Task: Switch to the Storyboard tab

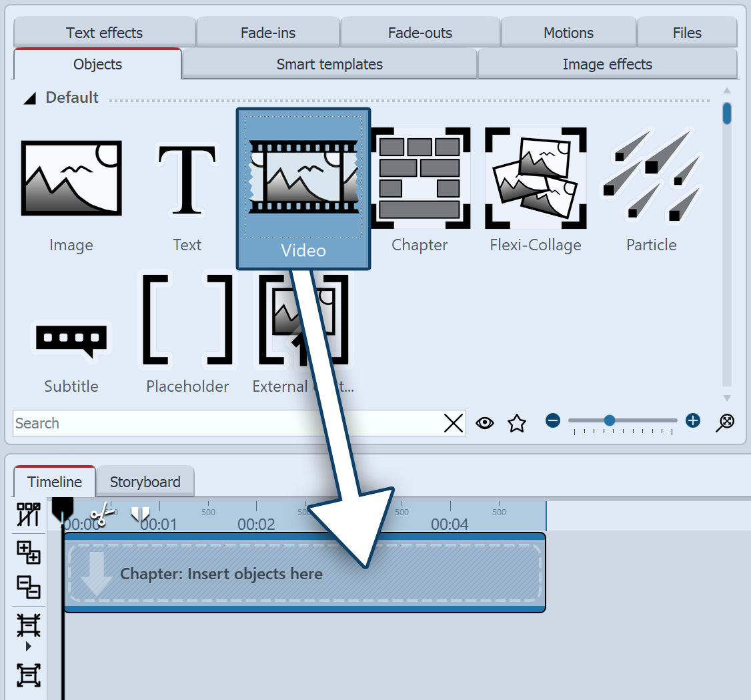Action: [x=145, y=481]
